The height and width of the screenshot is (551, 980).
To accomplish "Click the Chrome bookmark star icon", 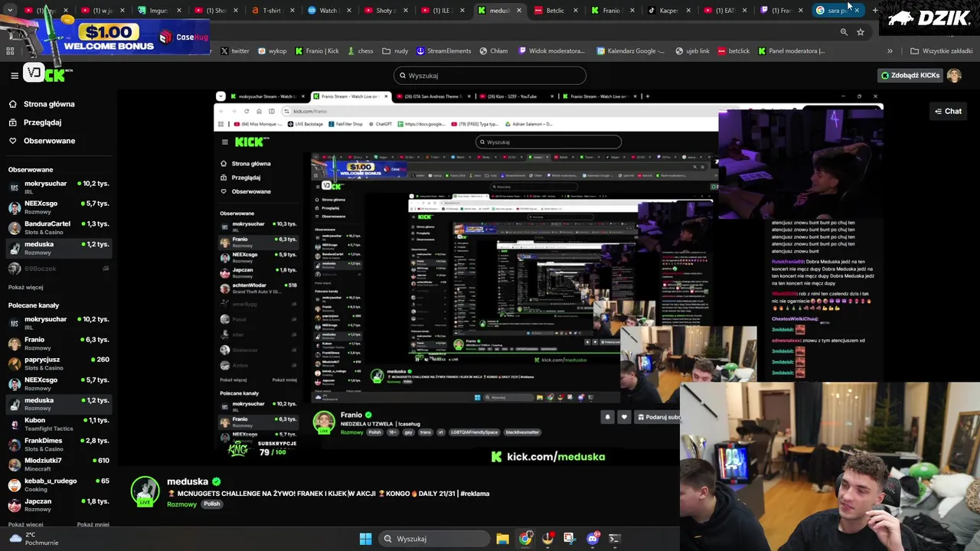I will [861, 32].
